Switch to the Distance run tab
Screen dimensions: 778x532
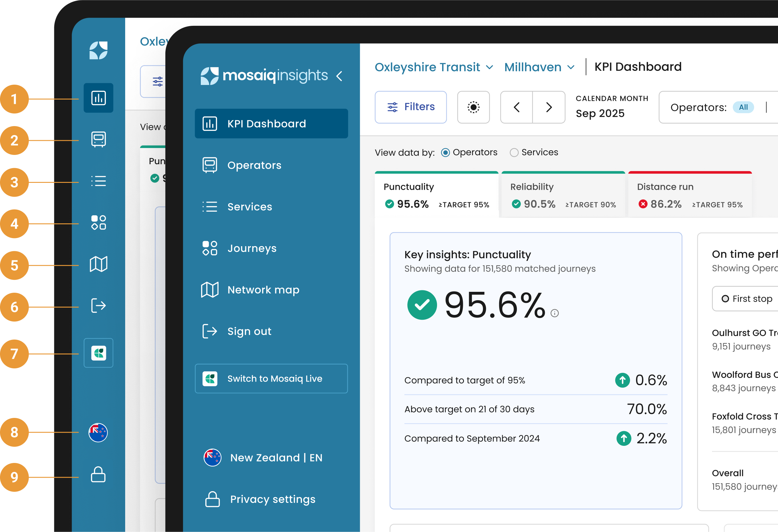click(690, 195)
